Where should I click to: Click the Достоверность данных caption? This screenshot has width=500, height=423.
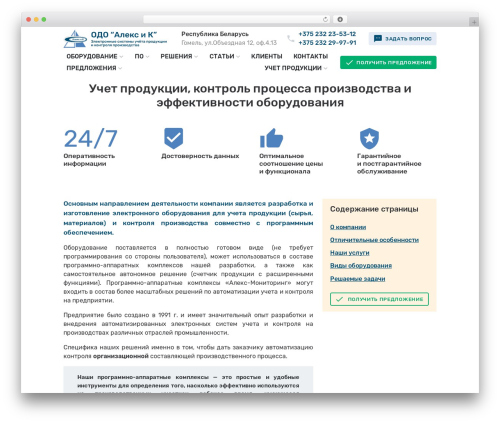tap(200, 156)
